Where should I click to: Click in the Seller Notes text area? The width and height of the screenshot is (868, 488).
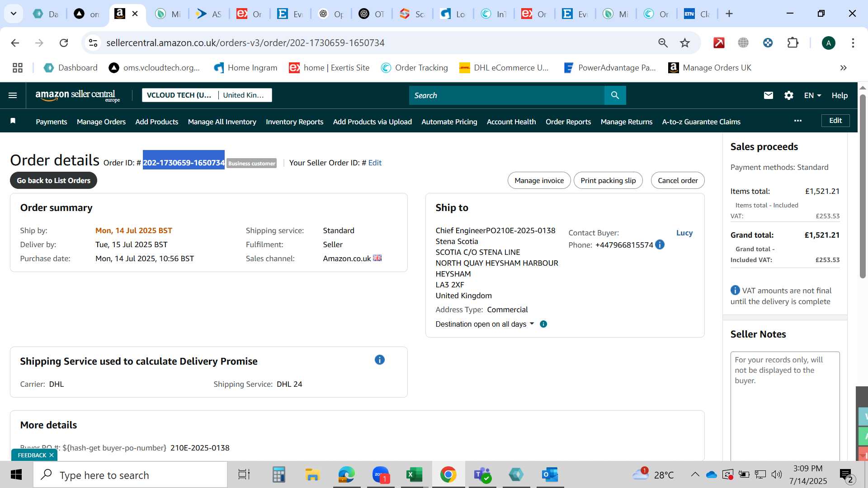click(x=785, y=406)
